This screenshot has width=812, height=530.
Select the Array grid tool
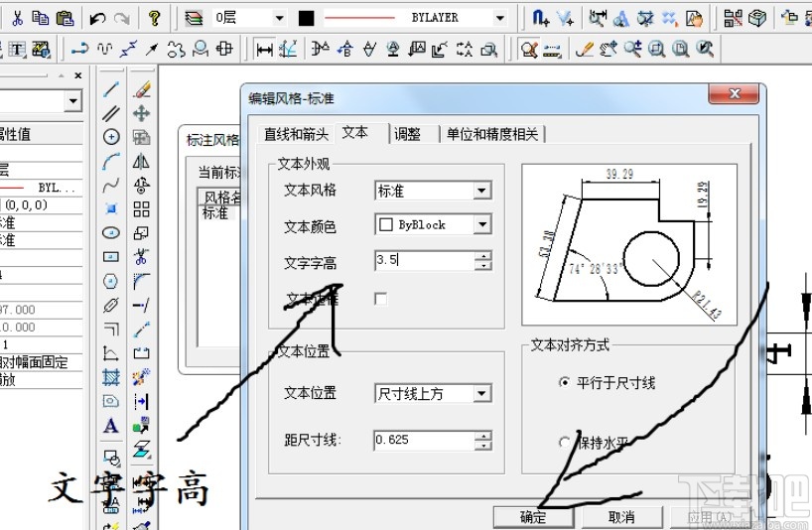141,209
